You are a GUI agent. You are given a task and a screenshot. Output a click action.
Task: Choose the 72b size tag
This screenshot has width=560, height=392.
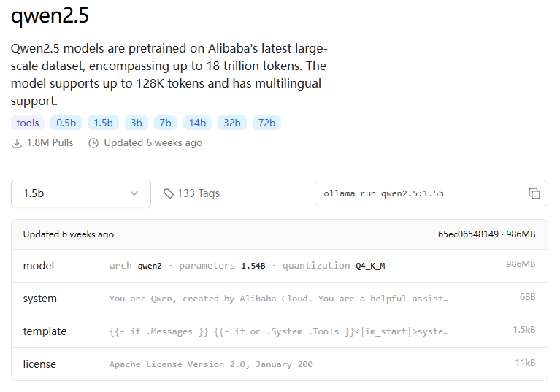[x=266, y=123]
